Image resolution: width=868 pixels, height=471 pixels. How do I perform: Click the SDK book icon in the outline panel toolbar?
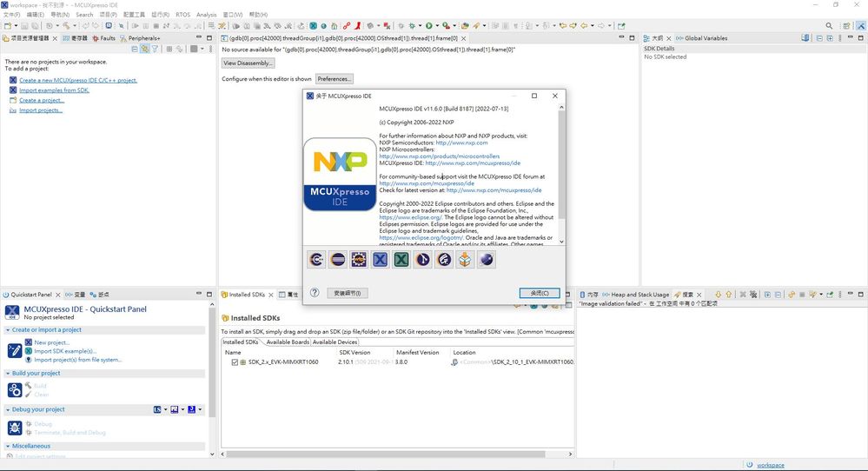click(805, 38)
